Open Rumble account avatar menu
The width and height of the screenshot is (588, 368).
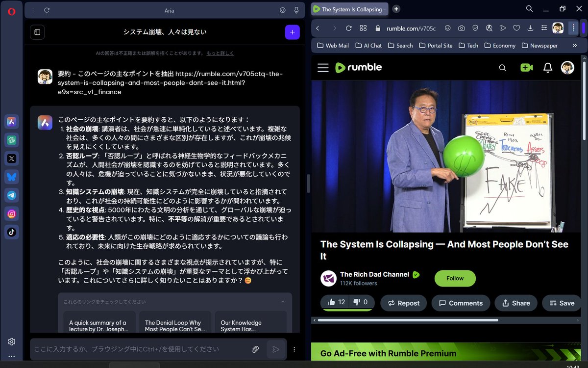click(567, 68)
